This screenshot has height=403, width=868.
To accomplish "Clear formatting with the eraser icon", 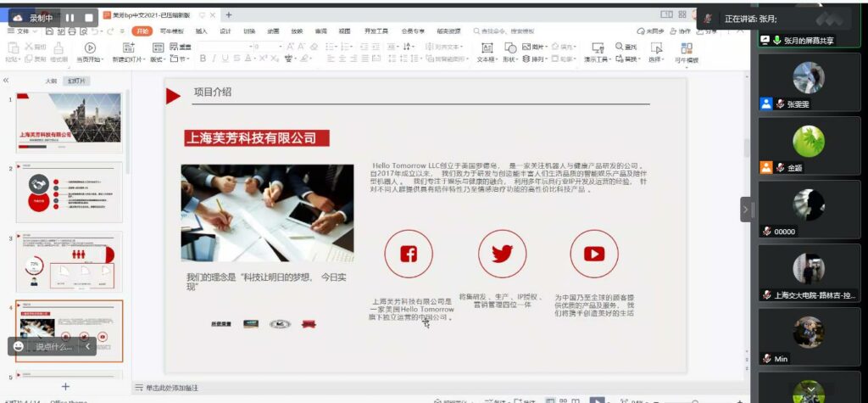I will point(314,48).
